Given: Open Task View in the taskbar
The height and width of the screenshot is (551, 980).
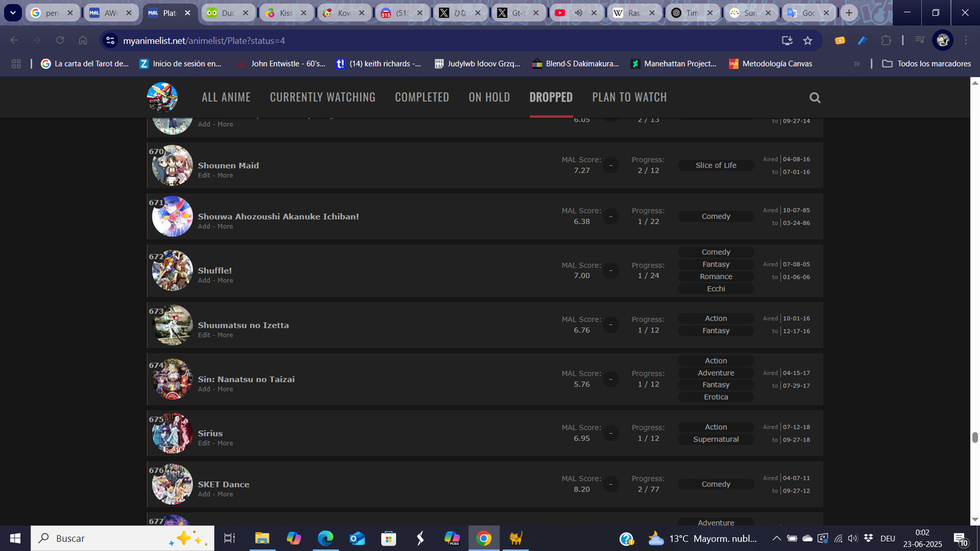Looking at the screenshot, I should click(229, 538).
